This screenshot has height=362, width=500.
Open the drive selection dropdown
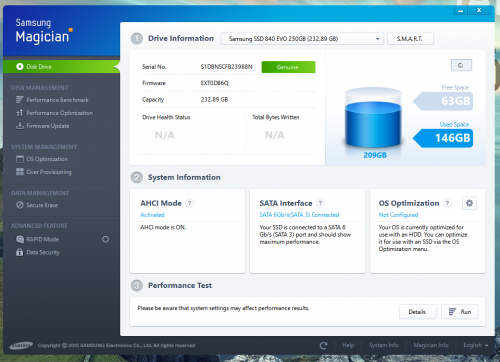[x=302, y=39]
